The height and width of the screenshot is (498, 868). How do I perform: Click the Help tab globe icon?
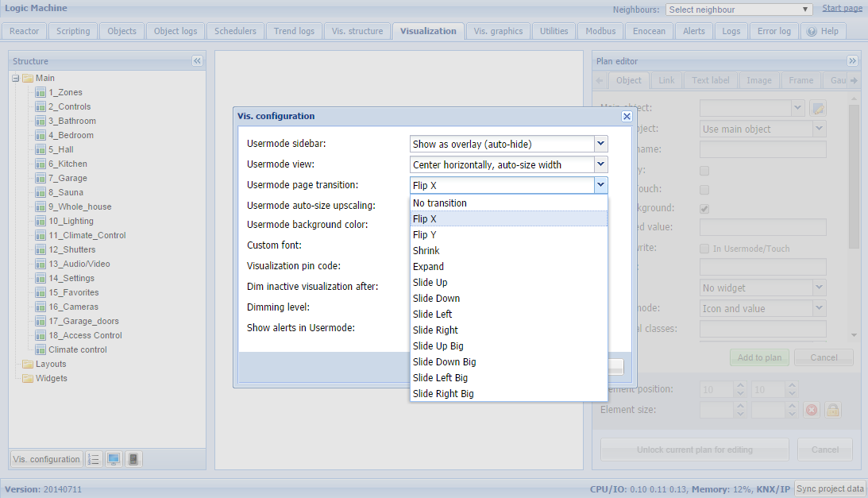tap(812, 32)
